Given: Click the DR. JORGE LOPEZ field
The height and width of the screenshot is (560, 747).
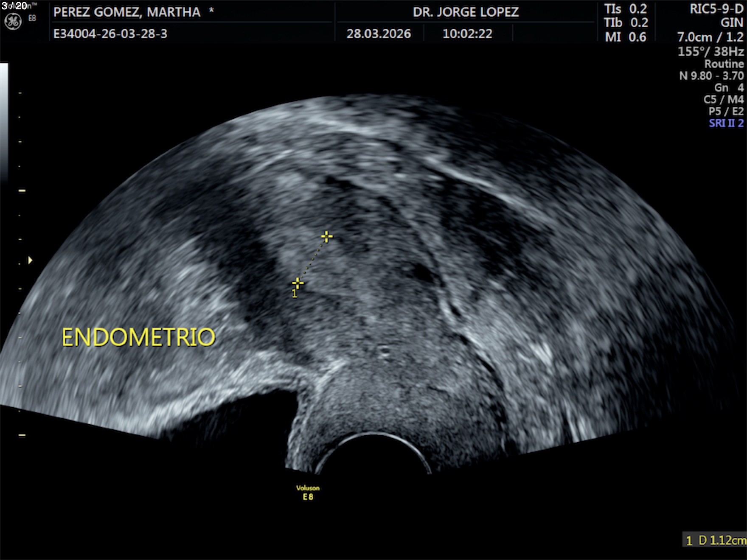Looking at the screenshot, I should (x=466, y=12).
